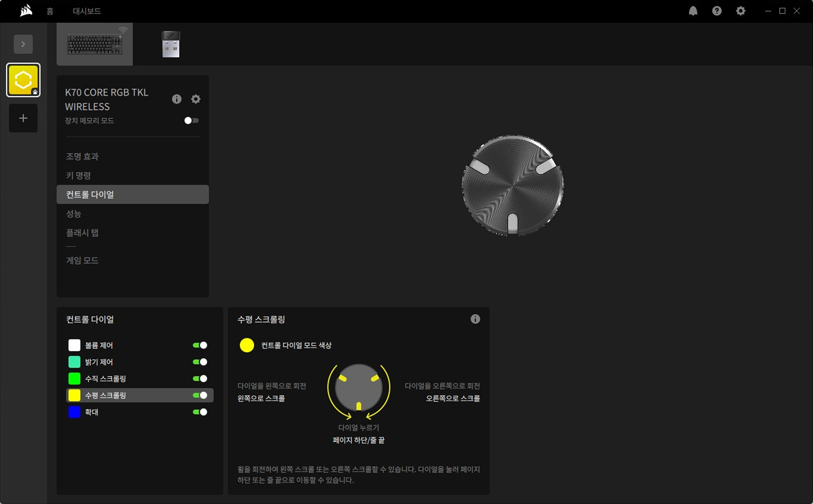Image resolution: width=813 pixels, height=504 pixels.
Task: Click the K70 device settings gear icon
Action: [x=196, y=99]
